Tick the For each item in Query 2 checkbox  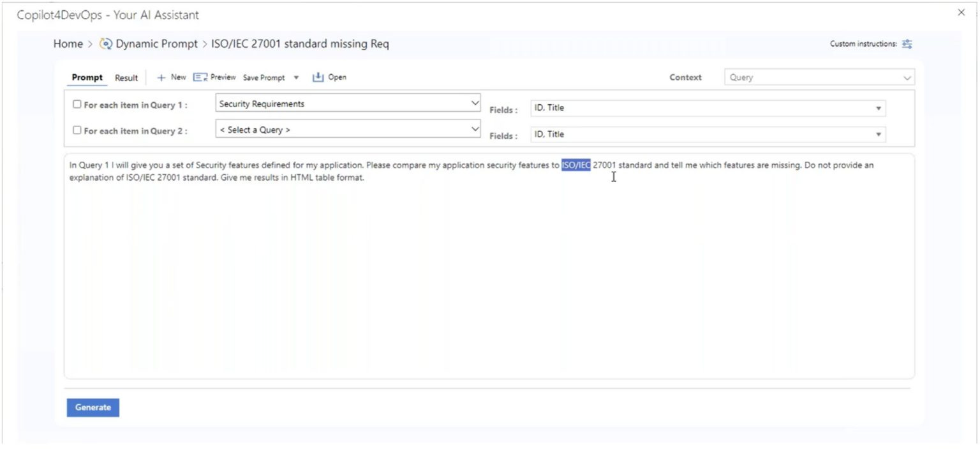click(x=77, y=130)
